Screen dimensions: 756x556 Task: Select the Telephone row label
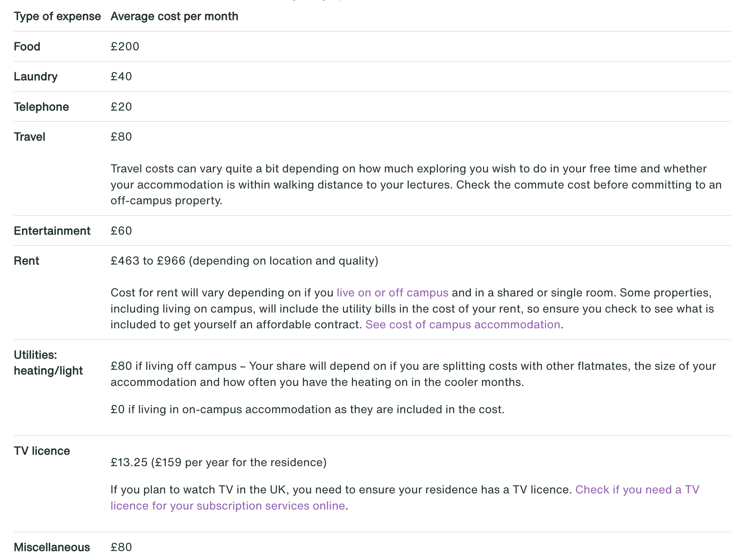(x=41, y=107)
